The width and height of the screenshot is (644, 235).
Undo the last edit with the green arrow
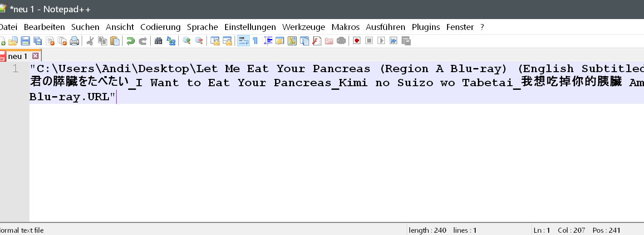click(130, 41)
